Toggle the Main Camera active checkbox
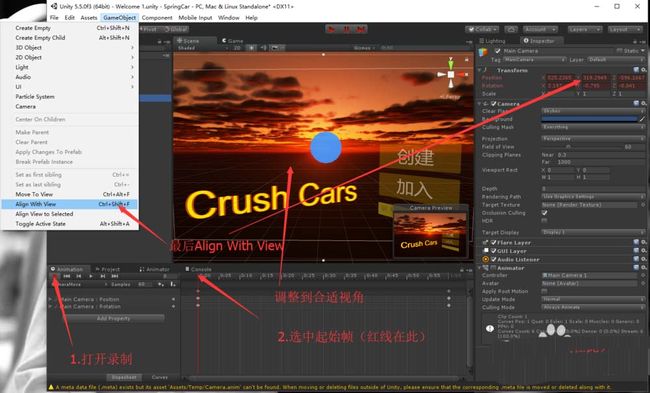This screenshot has height=393, width=650. pyautogui.click(x=497, y=51)
